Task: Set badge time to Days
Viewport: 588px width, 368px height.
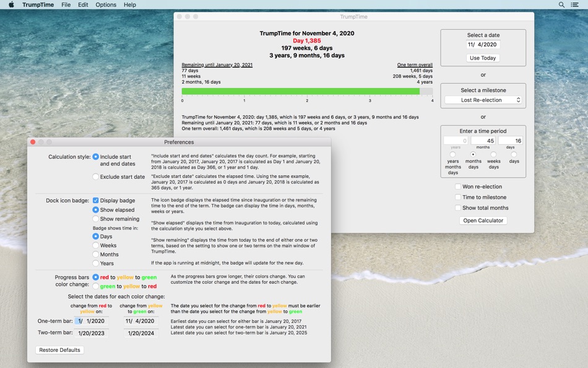Action: [x=95, y=236]
